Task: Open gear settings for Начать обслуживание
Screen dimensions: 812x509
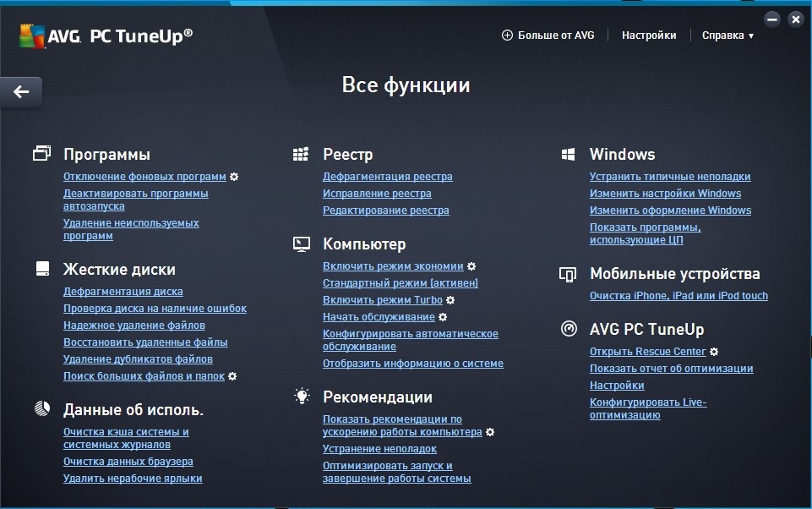Action: pyautogui.click(x=443, y=317)
